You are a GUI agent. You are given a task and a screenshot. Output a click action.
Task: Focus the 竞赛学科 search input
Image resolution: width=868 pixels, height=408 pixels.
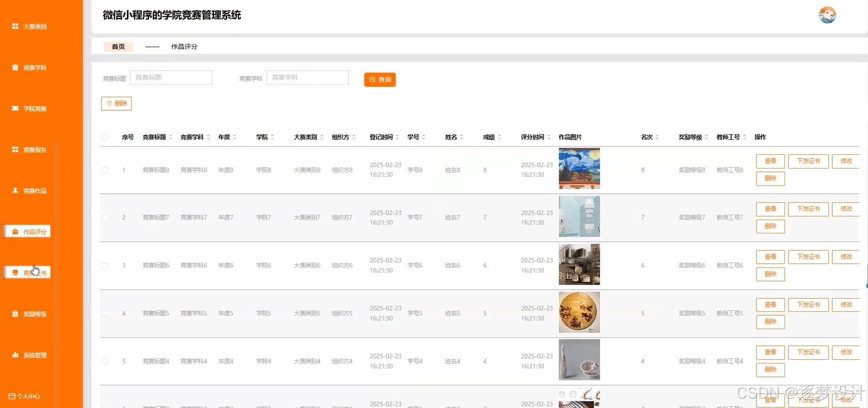(x=308, y=77)
